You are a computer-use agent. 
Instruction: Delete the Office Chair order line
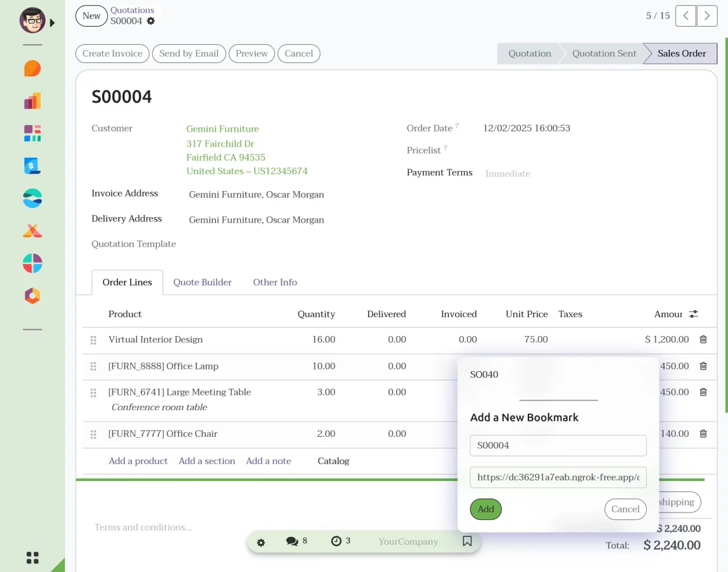[x=703, y=434]
